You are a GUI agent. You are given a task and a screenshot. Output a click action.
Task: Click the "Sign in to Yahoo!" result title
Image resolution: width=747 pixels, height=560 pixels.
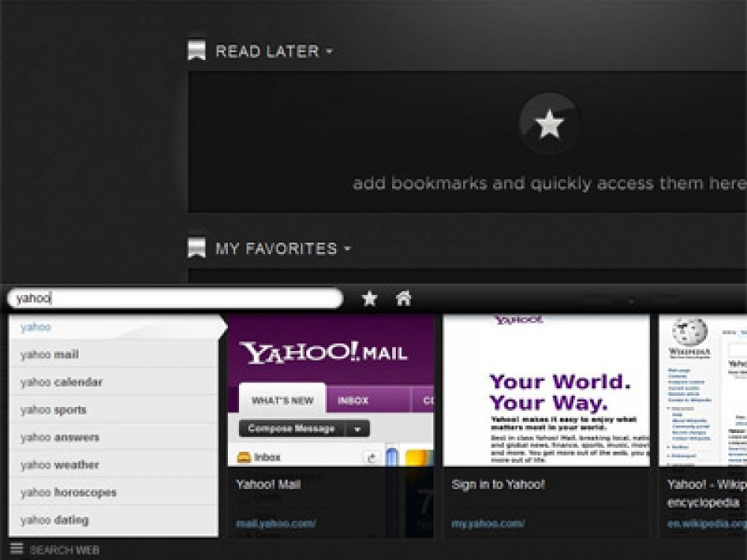click(x=498, y=485)
